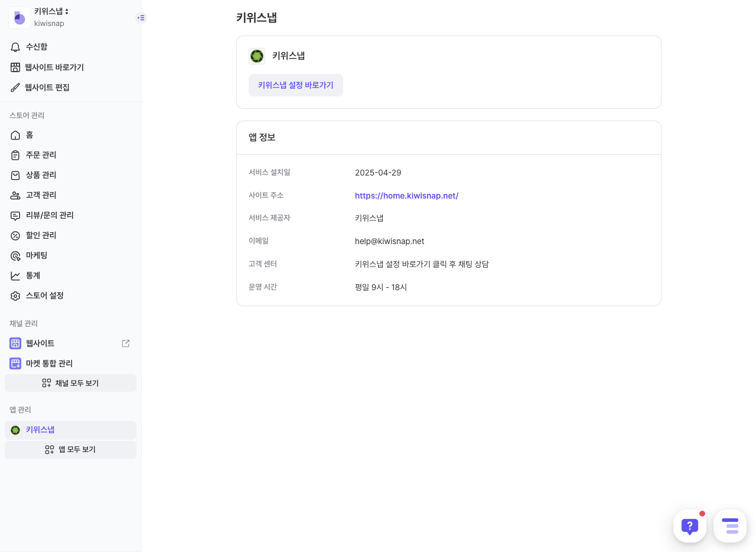This screenshot has width=756, height=552.
Task: Open the help chat question-mark button
Action: coord(689,526)
